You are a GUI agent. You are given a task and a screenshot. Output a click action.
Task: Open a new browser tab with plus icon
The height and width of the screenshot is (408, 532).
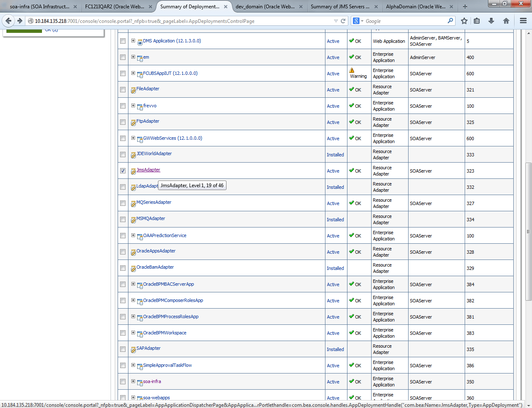465,6
